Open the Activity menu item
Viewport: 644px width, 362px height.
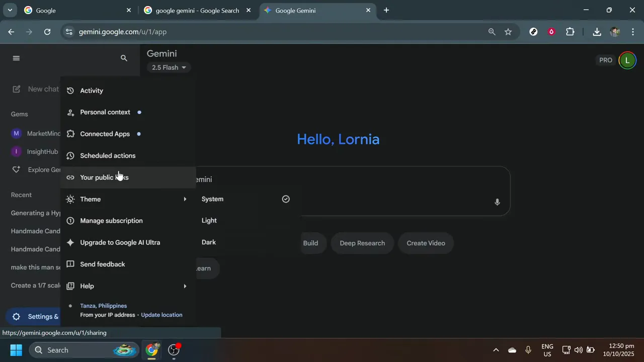(x=128, y=90)
